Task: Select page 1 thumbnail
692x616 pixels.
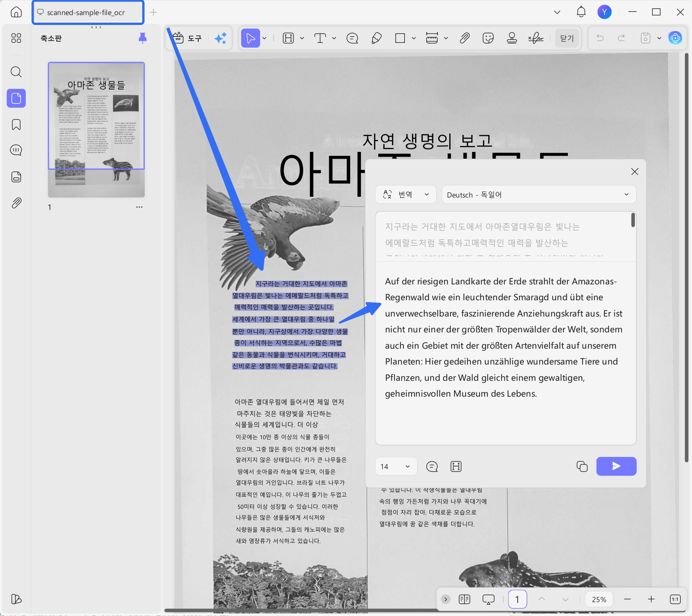Action: tap(96, 130)
